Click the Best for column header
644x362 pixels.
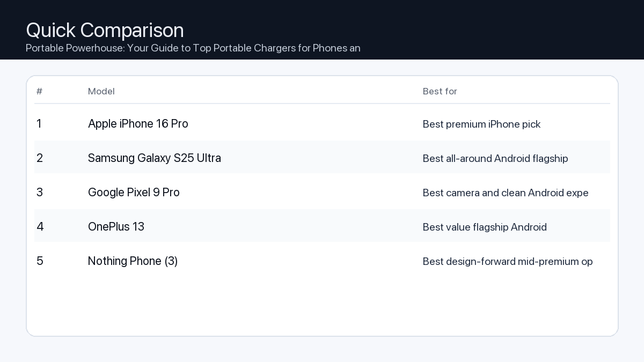tap(440, 91)
